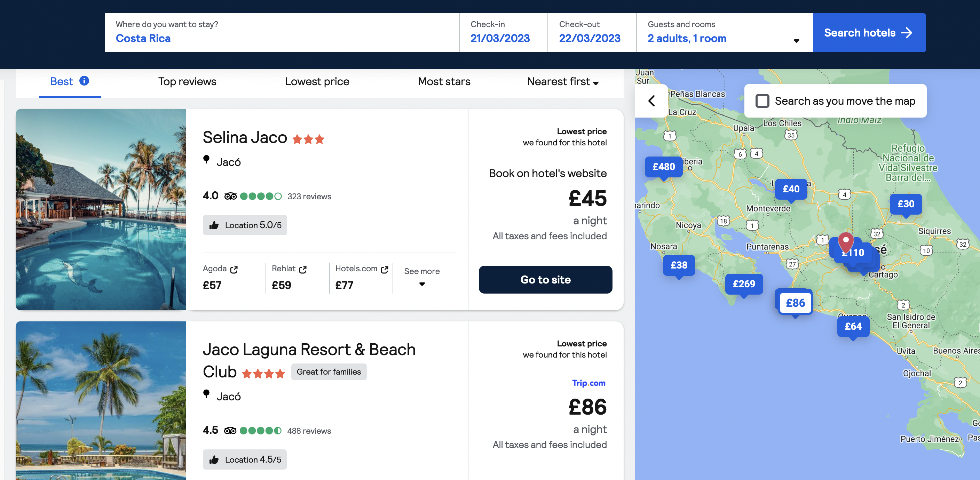Click Check-out date 22/03/2023

click(592, 33)
